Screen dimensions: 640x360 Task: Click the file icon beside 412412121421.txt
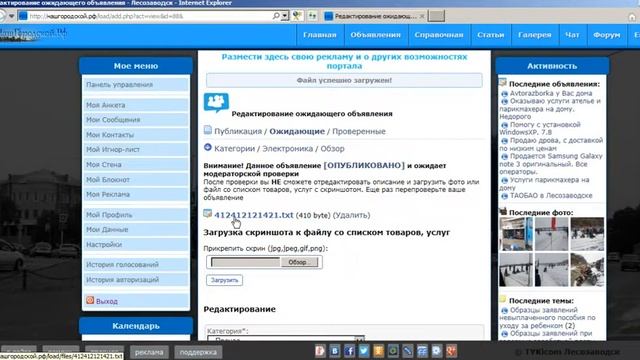point(208,213)
